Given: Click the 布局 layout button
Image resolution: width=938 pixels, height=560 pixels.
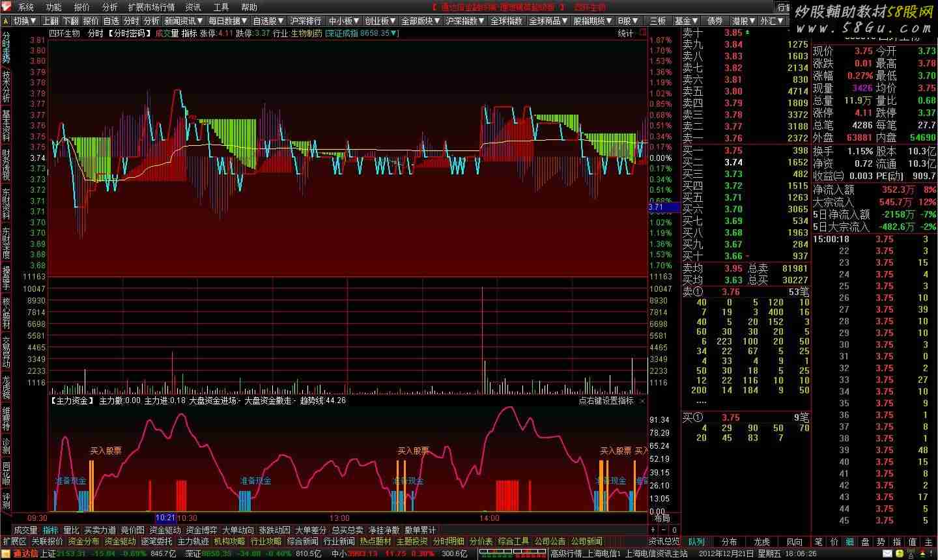Looking at the screenshot, I should pyautogui.click(x=661, y=518).
